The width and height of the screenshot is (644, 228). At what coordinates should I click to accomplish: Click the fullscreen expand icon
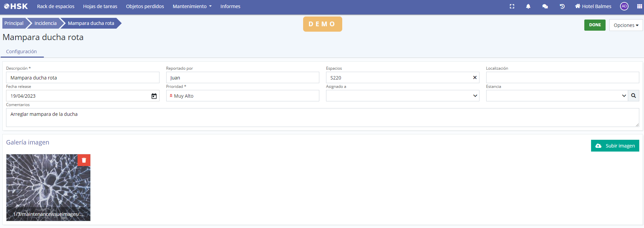512,6
